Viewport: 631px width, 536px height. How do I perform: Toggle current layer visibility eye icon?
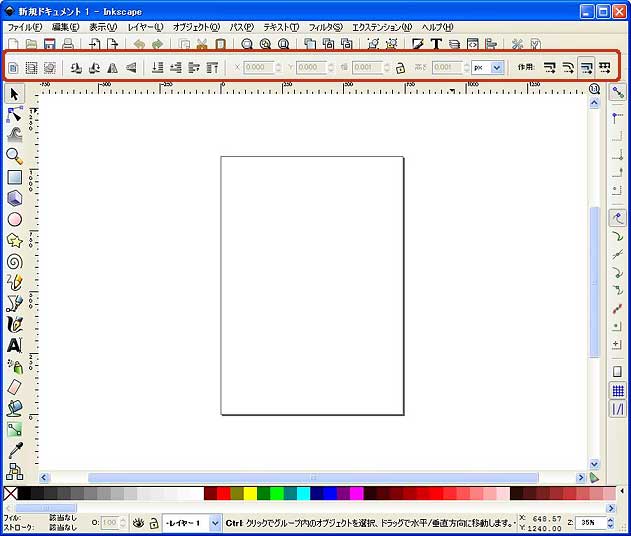(x=138, y=523)
